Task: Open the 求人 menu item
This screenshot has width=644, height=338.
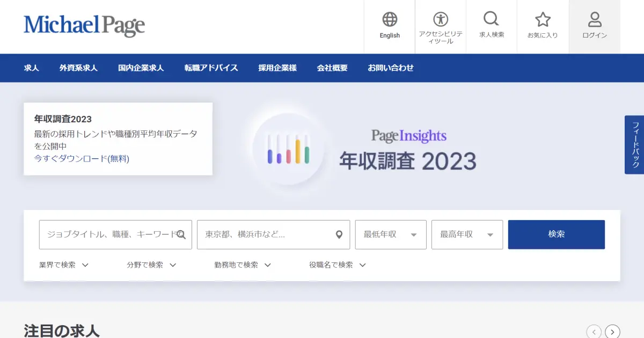Action: click(31, 68)
